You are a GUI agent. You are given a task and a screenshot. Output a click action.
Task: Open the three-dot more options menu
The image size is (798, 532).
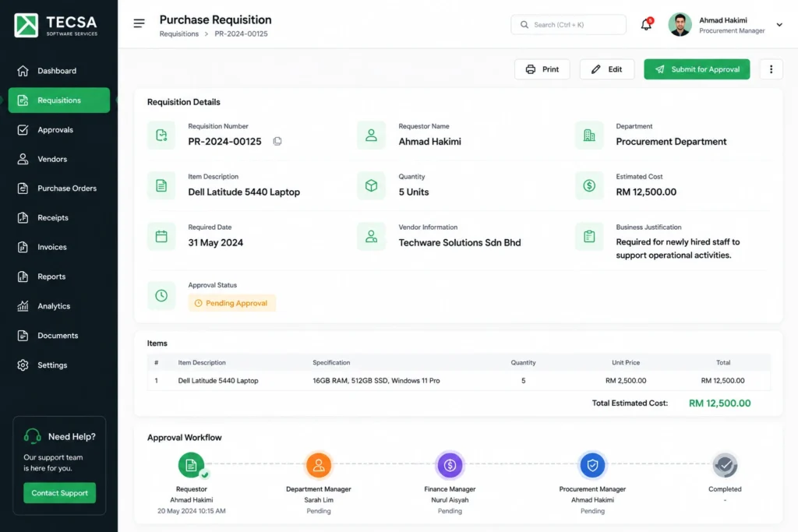coord(771,69)
